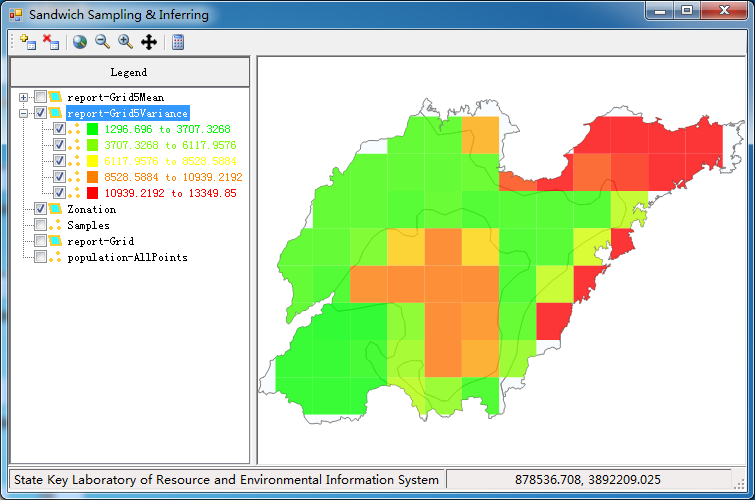Click the '8528.5884 to 10939.2192' range label
The width and height of the screenshot is (755, 500).
point(173,177)
